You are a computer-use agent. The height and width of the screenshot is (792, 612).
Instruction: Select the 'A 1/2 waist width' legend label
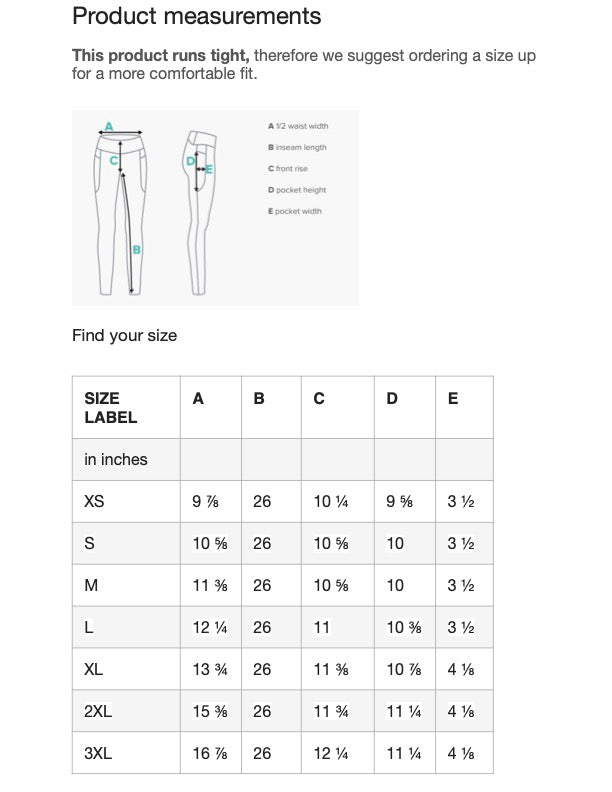click(x=298, y=127)
